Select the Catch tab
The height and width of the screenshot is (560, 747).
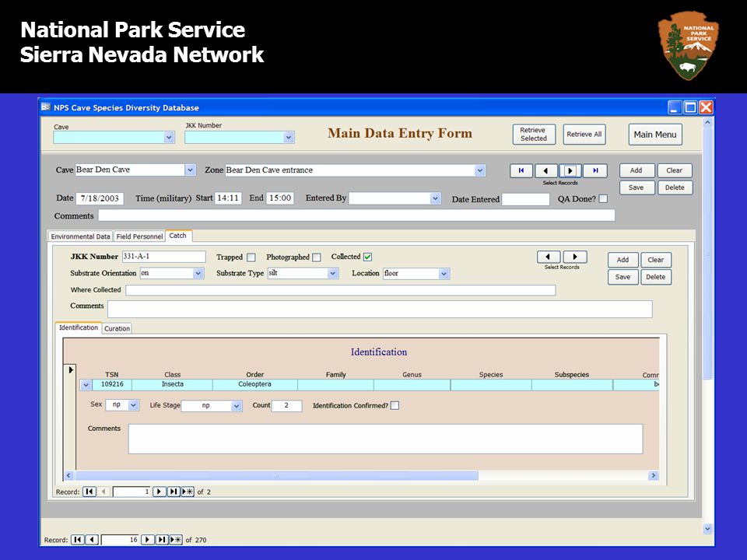point(177,236)
